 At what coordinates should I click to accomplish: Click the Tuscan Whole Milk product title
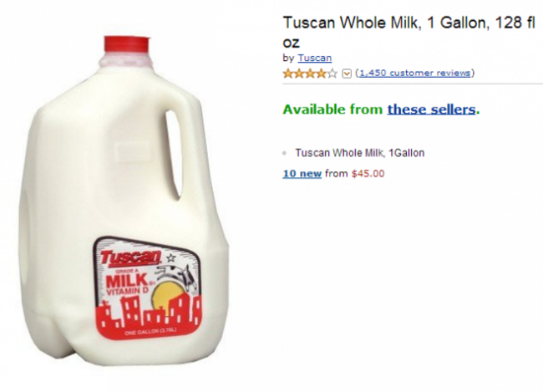tap(409, 33)
